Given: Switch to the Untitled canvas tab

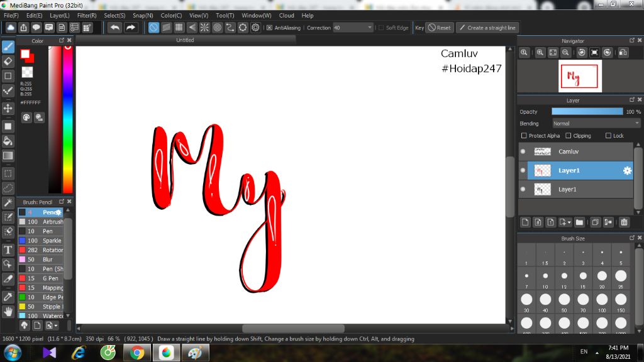Looking at the screenshot, I should [185, 40].
